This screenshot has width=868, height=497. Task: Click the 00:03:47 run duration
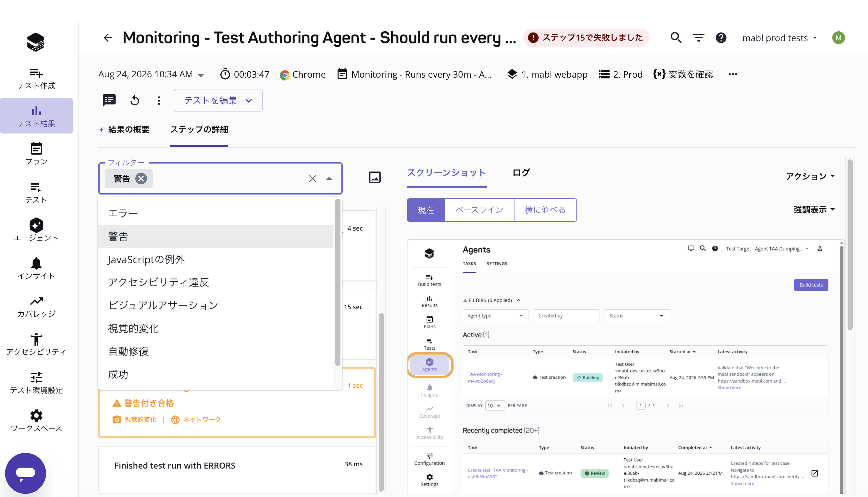(x=245, y=74)
